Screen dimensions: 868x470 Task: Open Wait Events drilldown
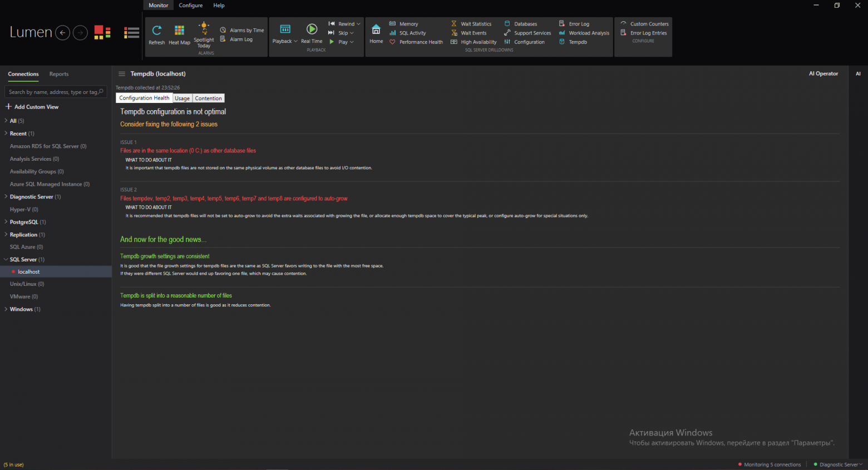tap(468, 33)
